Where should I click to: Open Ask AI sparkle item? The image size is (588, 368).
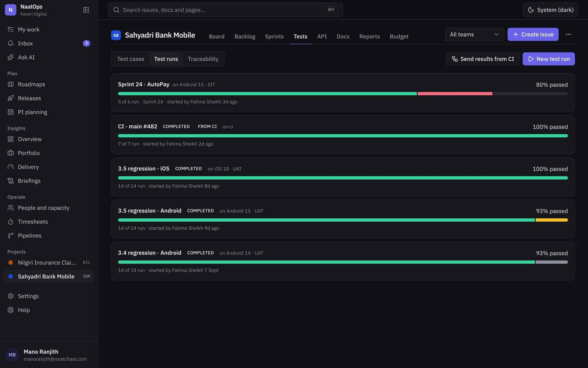tap(49, 57)
